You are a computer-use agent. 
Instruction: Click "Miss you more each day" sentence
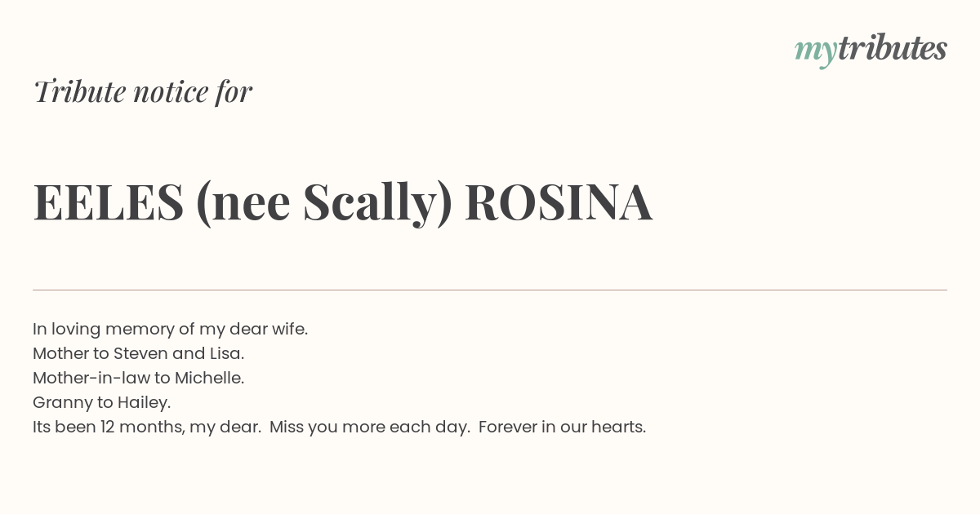[x=370, y=428]
